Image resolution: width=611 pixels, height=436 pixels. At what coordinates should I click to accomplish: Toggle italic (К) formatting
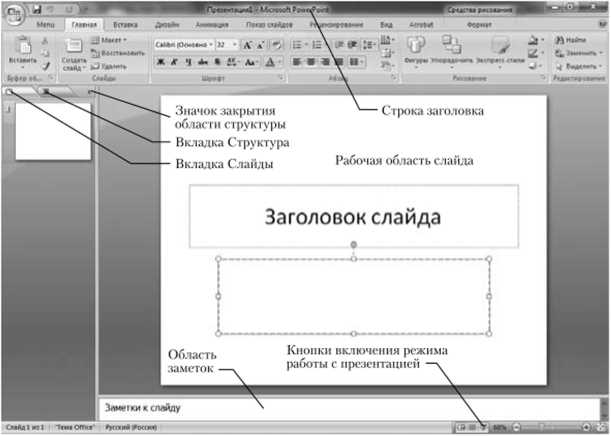175,62
